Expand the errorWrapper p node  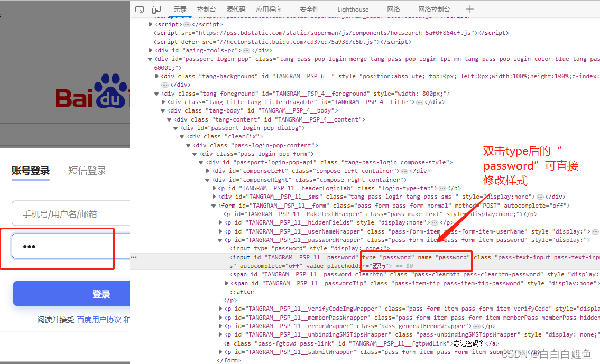(x=220, y=326)
